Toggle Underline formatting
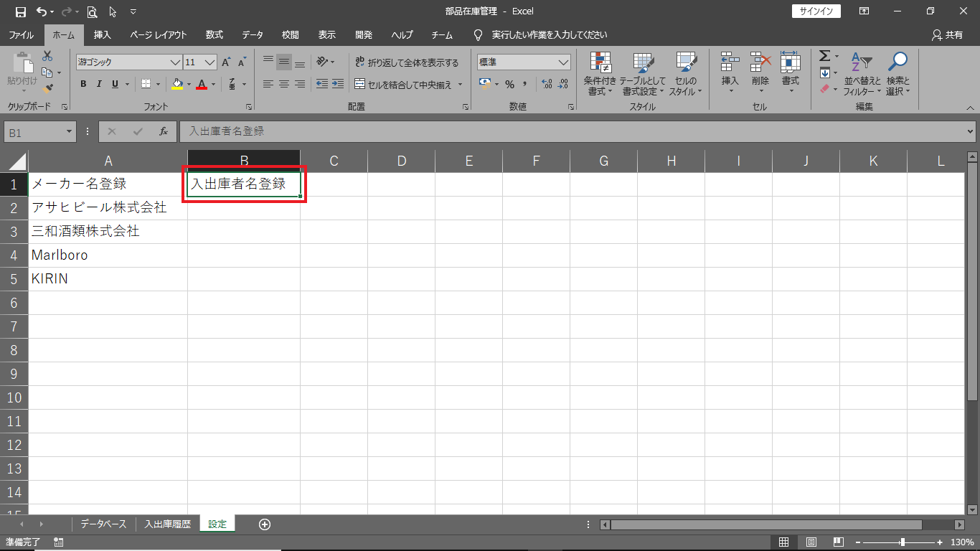The image size is (980, 551). (115, 84)
